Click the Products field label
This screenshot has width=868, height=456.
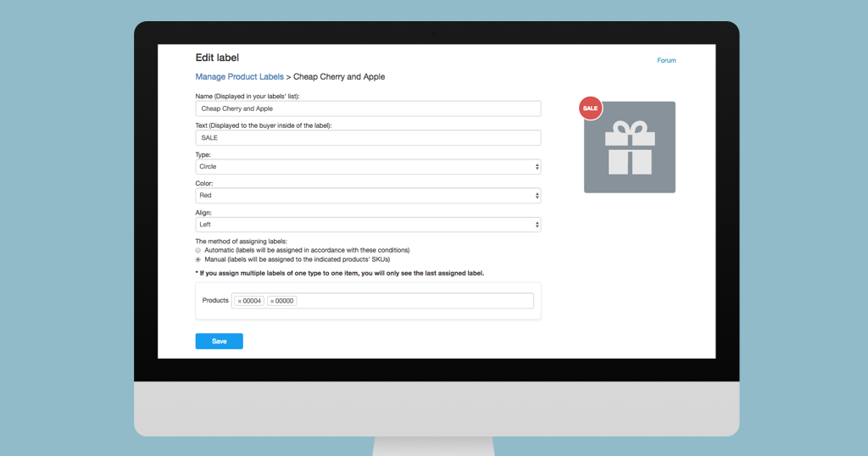[x=215, y=301]
